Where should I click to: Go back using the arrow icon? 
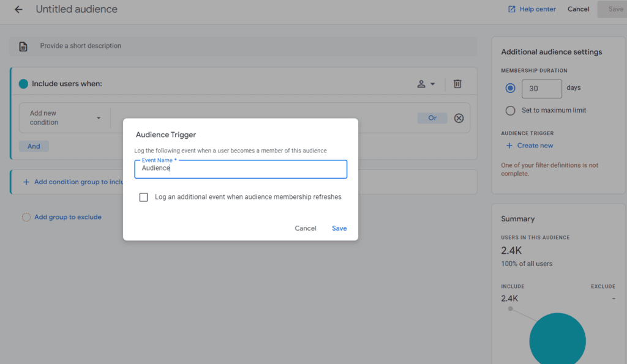[18, 9]
